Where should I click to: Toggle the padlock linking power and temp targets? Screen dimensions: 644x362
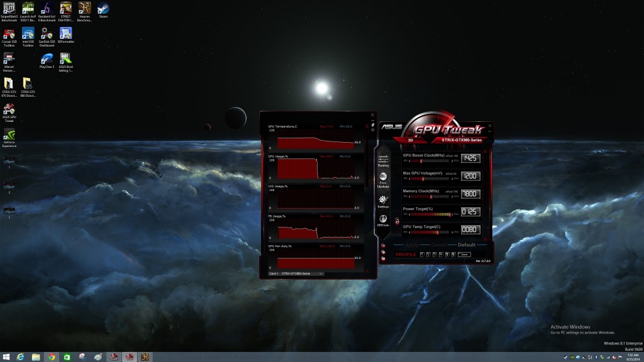tap(397, 221)
